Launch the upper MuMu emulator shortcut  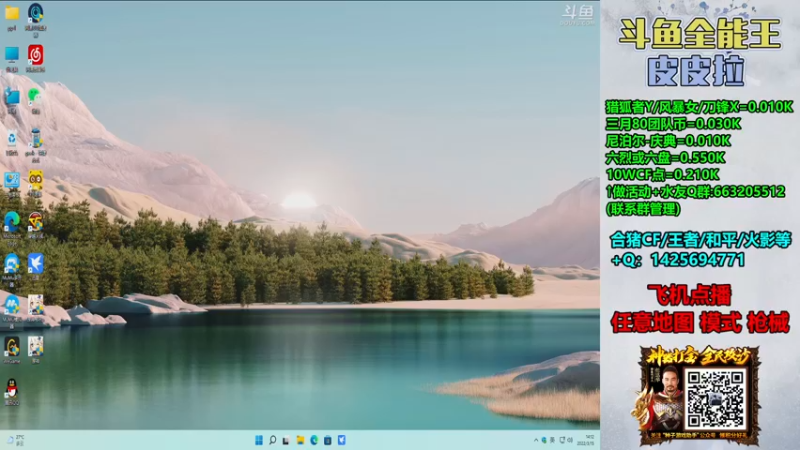click(x=12, y=263)
